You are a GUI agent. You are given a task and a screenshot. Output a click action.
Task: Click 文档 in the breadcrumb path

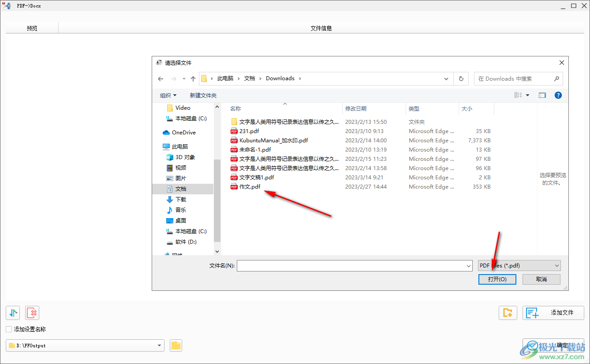(250, 78)
